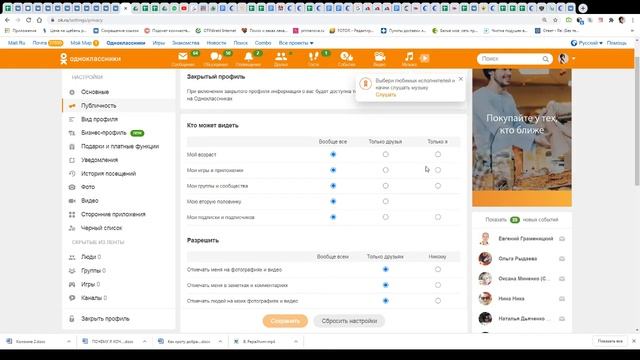Click Помощь link at top right
Viewport: 640px width, 360px height.
(x=616, y=43)
